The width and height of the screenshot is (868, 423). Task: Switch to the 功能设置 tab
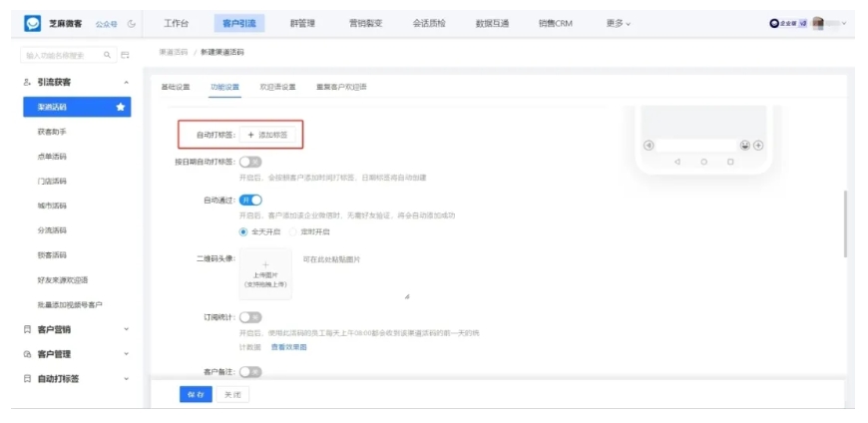pyautogui.click(x=224, y=88)
